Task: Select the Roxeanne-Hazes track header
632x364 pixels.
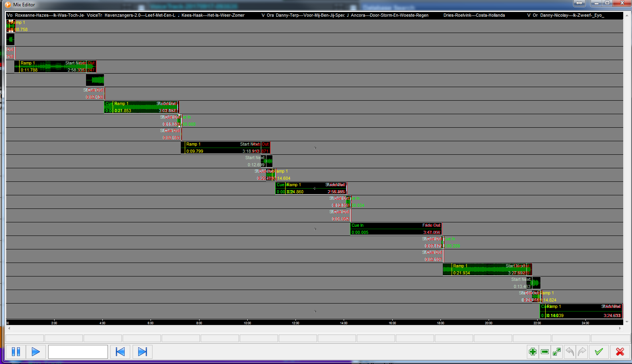Action: pos(49,15)
